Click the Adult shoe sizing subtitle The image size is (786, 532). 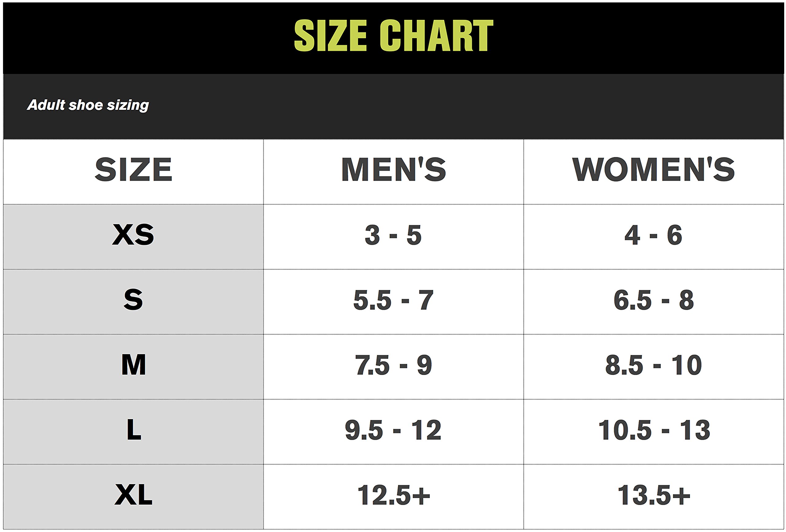pos(88,105)
